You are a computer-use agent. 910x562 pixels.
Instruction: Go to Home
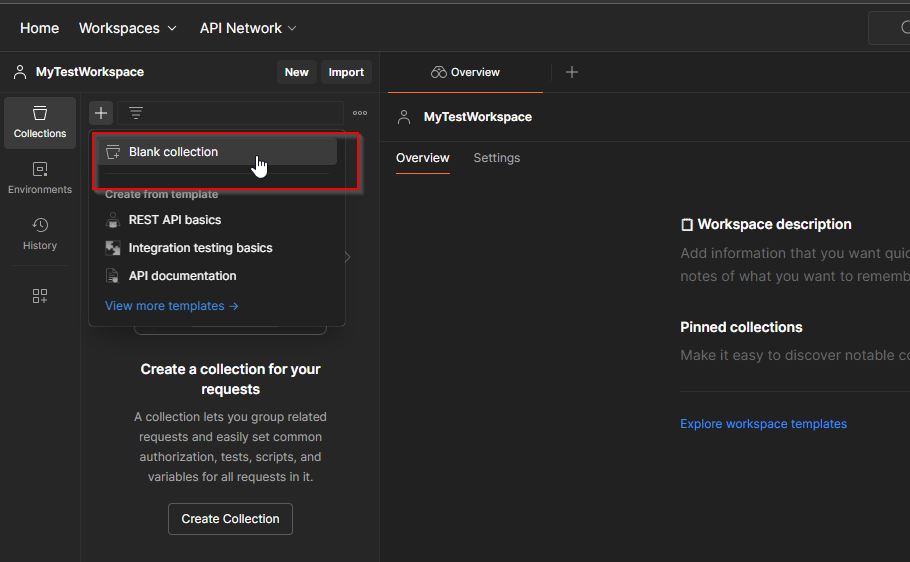coord(39,28)
